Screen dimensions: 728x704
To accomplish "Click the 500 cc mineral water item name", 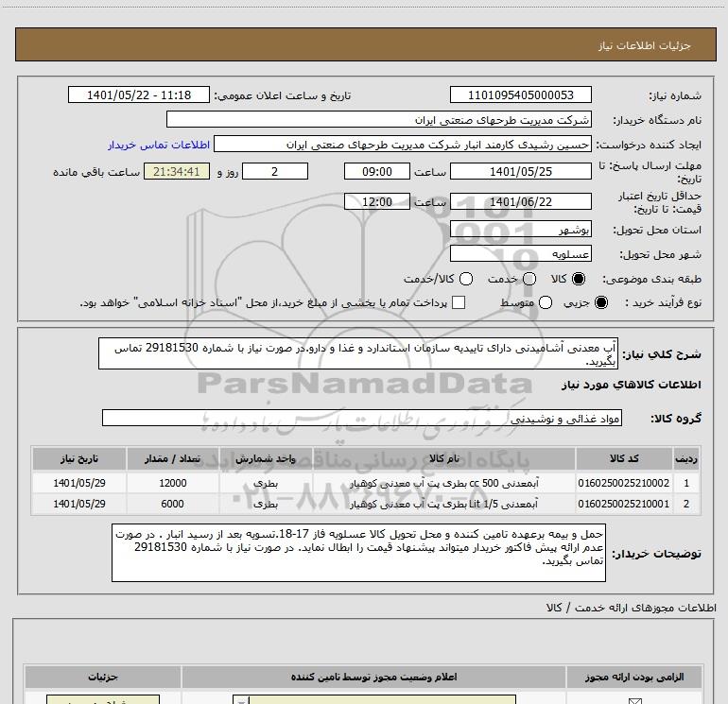I will (x=443, y=483).
